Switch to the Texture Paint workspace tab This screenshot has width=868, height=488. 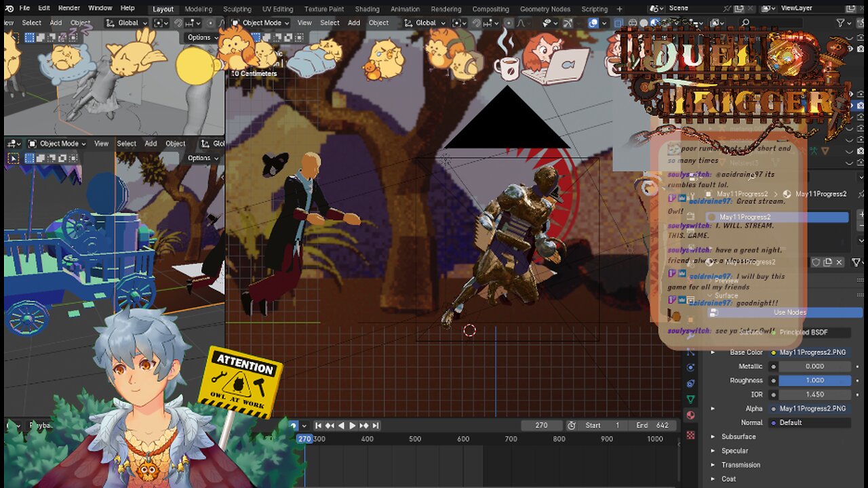coord(324,9)
